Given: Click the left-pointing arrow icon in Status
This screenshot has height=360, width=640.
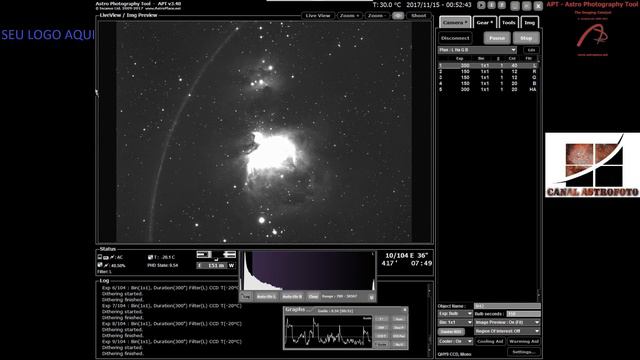Looking at the screenshot, I should coord(229,255).
